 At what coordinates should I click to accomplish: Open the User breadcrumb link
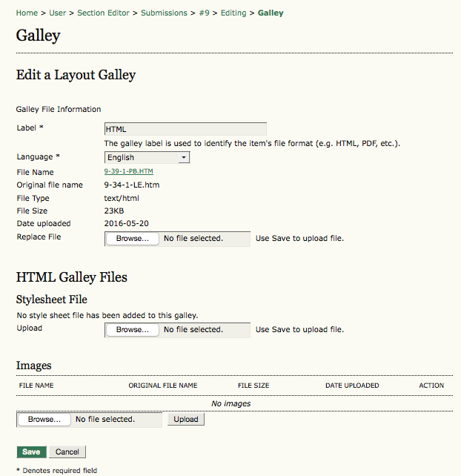click(58, 13)
